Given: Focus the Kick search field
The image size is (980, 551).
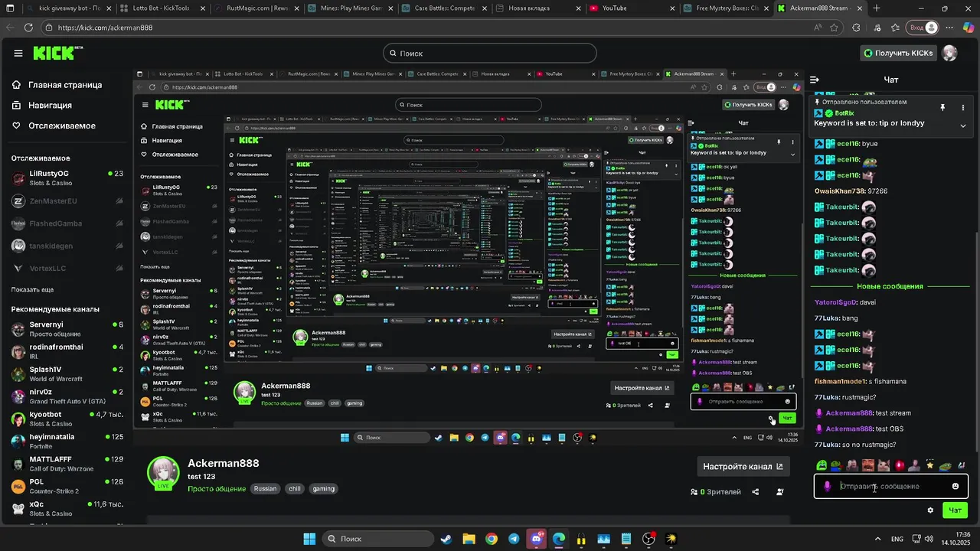Looking at the screenshot, I should 490,53.
